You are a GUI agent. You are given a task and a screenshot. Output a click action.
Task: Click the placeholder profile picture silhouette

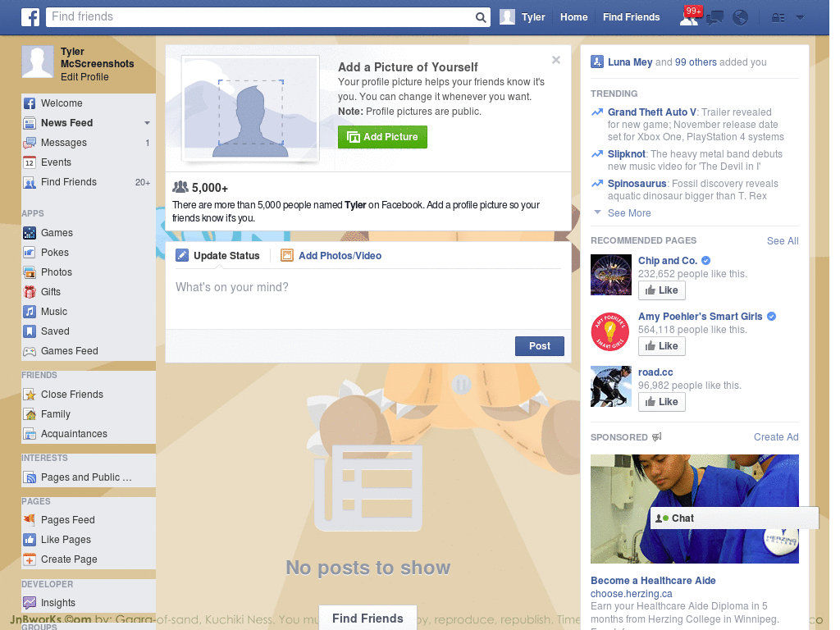(251, 108)
